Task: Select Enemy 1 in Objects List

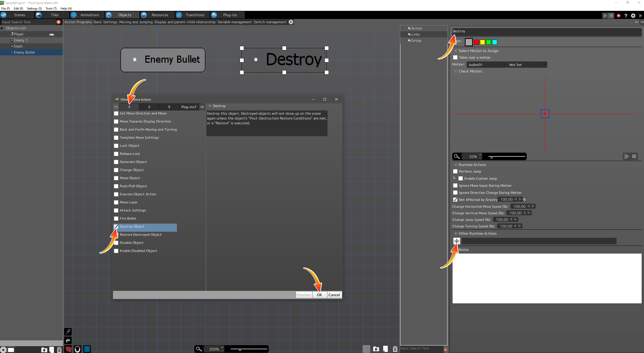Action: (21, 40)
